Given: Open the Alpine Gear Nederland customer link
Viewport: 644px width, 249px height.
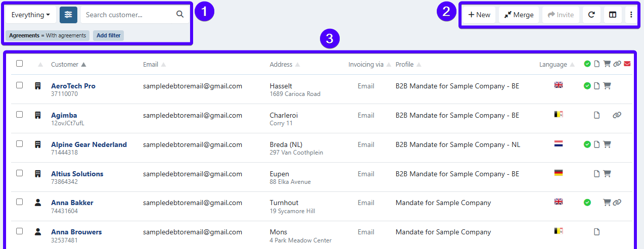Looking at the screenshot, I should click(89, 144).
